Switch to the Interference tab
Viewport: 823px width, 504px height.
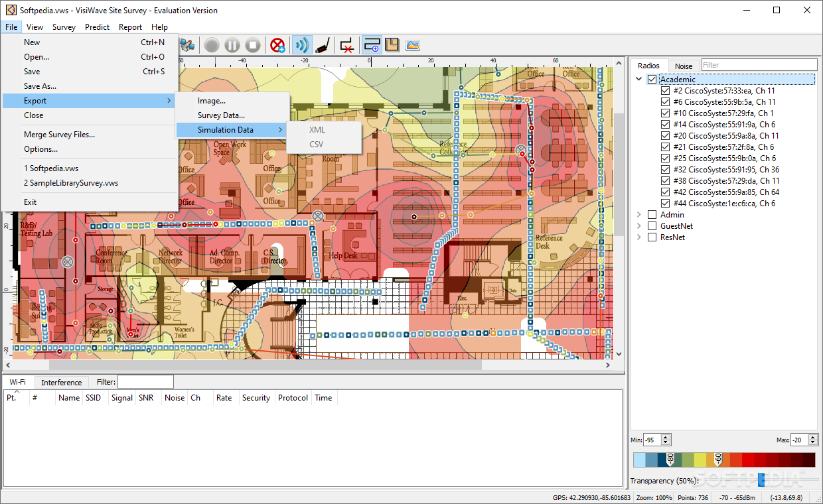tap(62, 382)
